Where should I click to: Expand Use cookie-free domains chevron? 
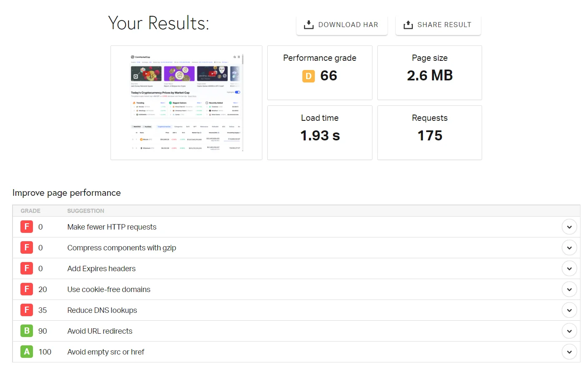coord(569,290)
